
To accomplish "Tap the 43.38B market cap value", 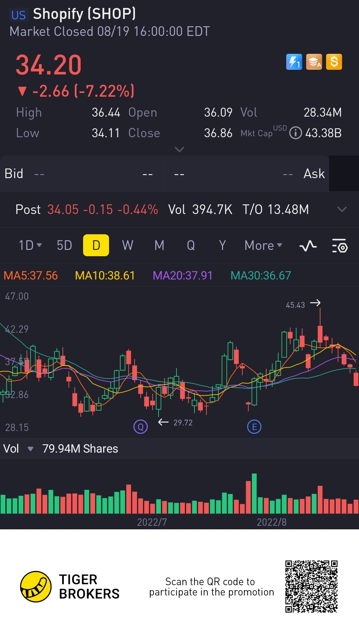I will click(x=323, y=133).
